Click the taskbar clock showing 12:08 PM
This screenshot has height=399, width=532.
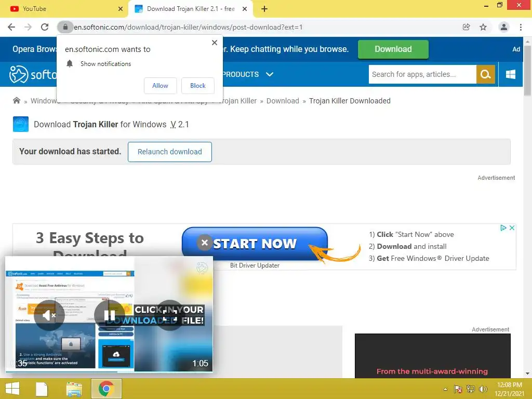click(x=509, y=389)
